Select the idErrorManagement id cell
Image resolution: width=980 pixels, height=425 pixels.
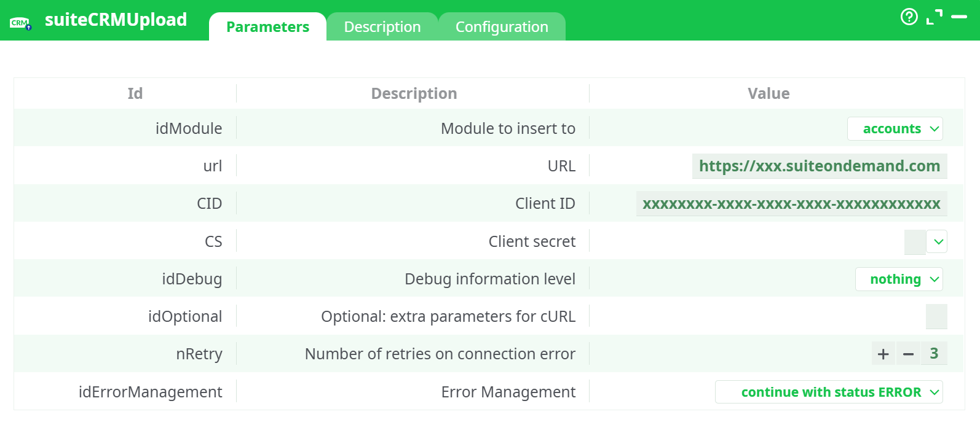(151, 392)
